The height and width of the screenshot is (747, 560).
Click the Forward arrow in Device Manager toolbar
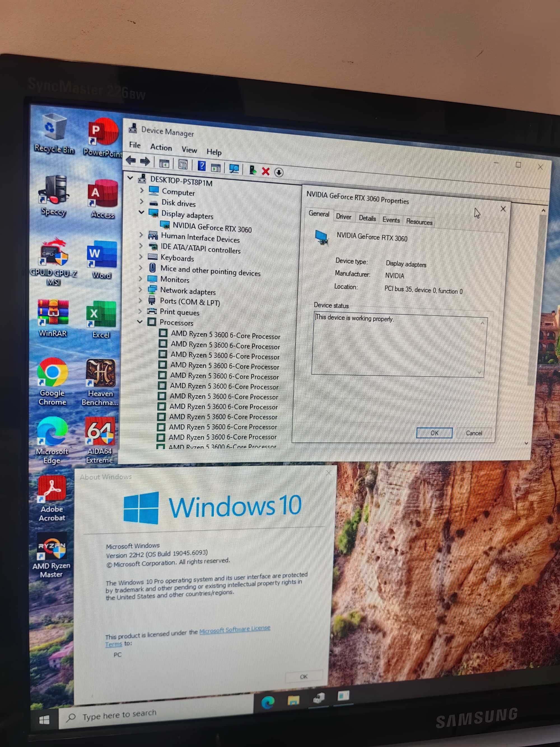tap(145, 162)
